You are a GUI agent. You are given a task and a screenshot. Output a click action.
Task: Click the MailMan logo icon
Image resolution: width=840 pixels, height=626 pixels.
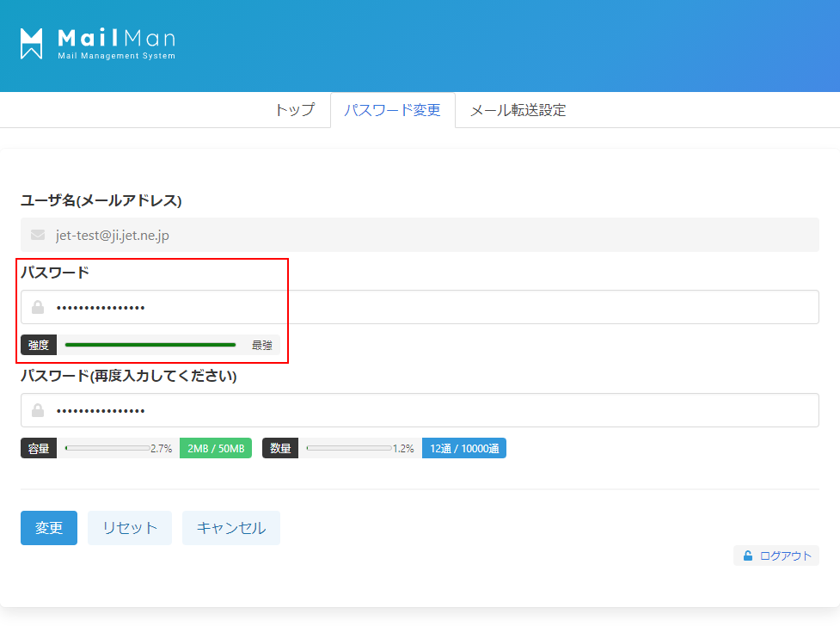pos(32,44)
